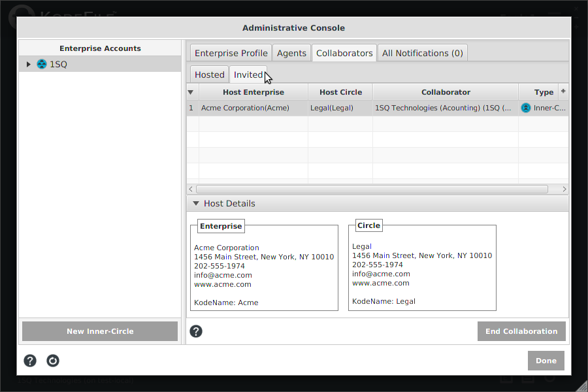Click www.acme.com in the Enterprise box

pyautogui.click(x=222, y=284)
